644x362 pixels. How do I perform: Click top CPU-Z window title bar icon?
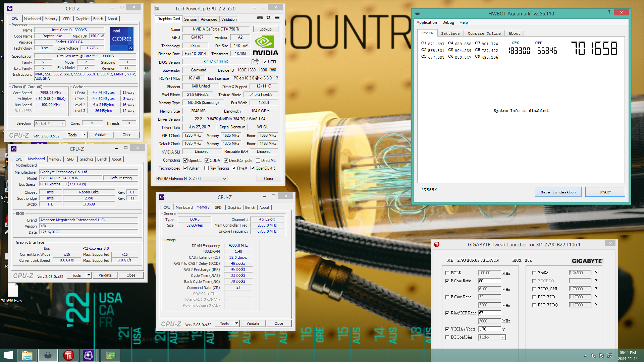(10, 8)
